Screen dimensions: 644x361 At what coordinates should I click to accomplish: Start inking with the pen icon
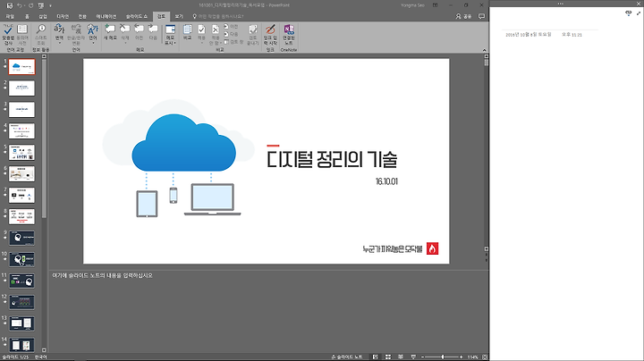click(x=270, y=35)
